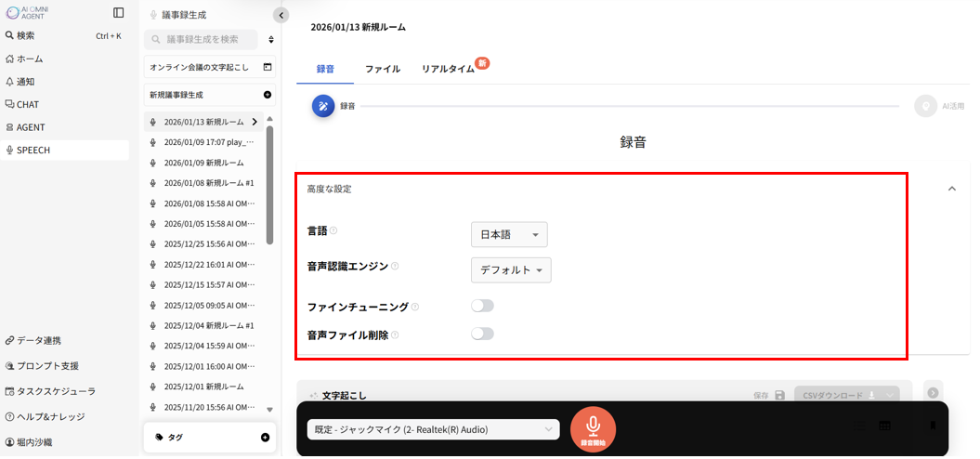
Task: Open 2025/12/25 15:56 AI OM entry
Action: (x=203, y=243)
